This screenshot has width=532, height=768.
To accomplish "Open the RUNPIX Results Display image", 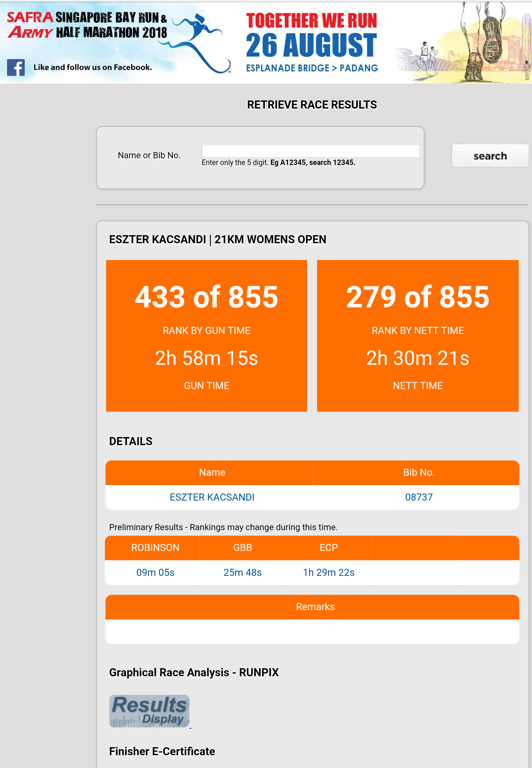I will (x=149, y=711).
